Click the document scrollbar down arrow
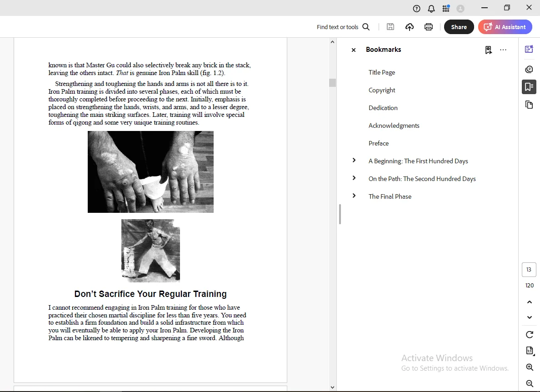The width and height of the screenshot is (540, 392). 332,387
